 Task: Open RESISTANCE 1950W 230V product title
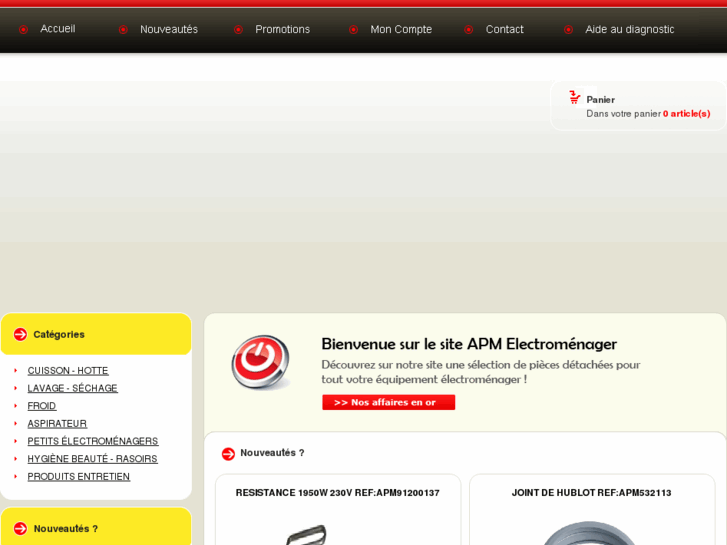pyautogui.click(x=338, y=493)
